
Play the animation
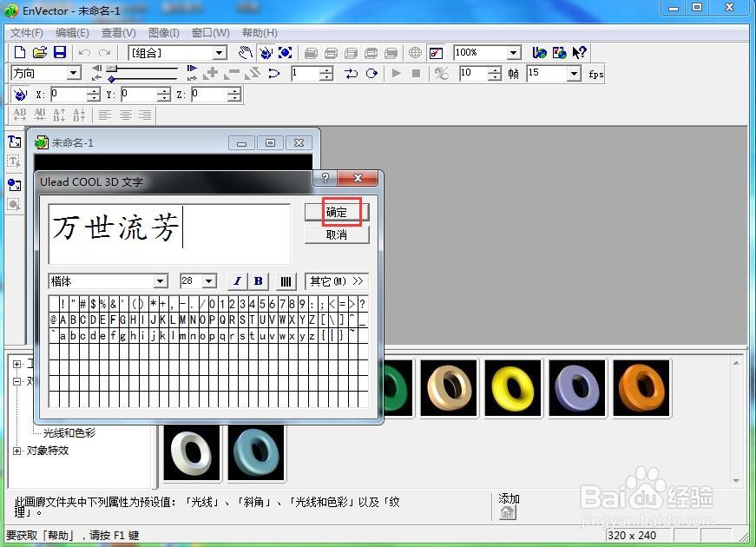397,73
